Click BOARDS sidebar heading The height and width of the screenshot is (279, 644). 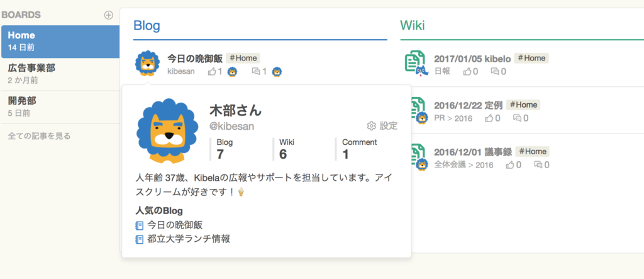pos(21,15)
